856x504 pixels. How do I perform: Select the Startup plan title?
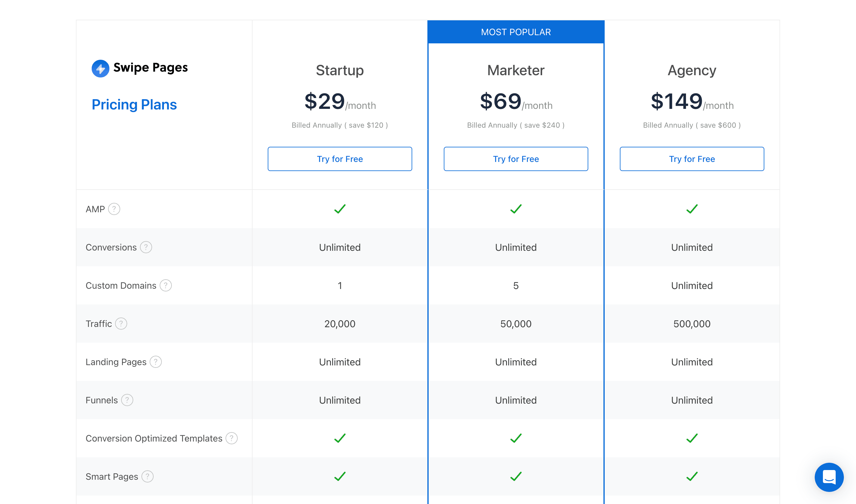340,71
